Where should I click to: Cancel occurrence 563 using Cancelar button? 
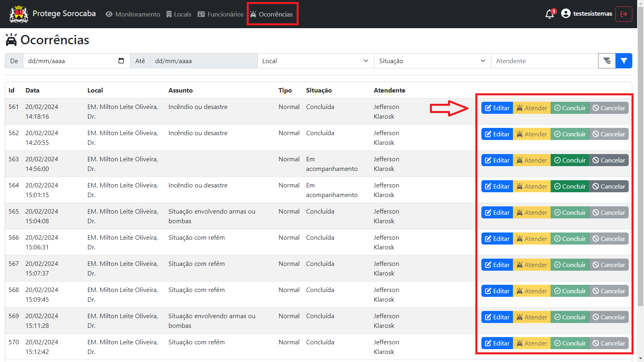(609, 160)
